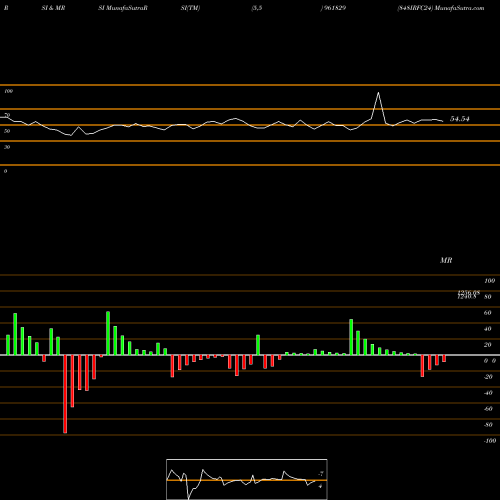
Task: Click the MR axis label 40
Action: (488, 329)
